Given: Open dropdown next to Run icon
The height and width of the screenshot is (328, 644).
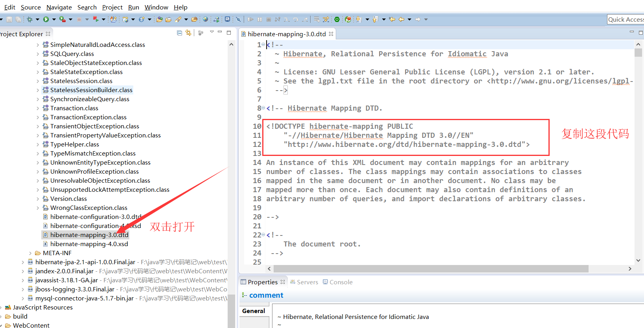Looking at the screenshot, I should [54, 19].
